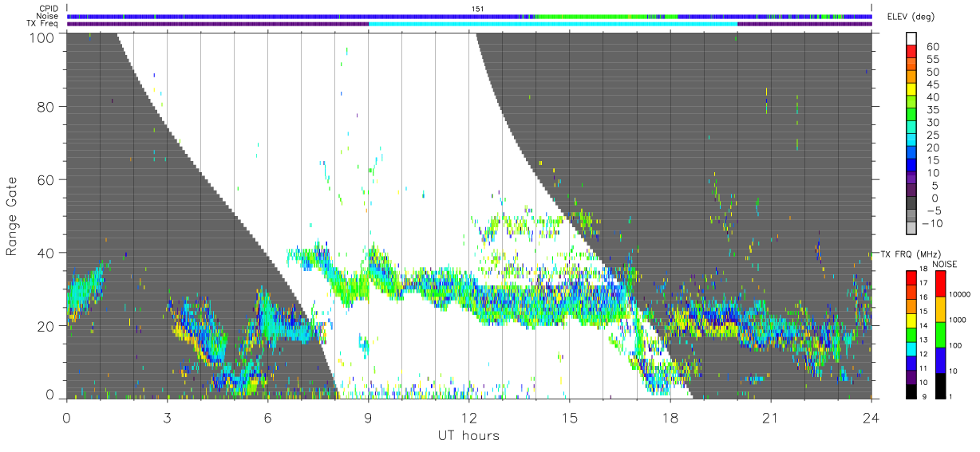Click the UT hours axis title

point(468,435)
